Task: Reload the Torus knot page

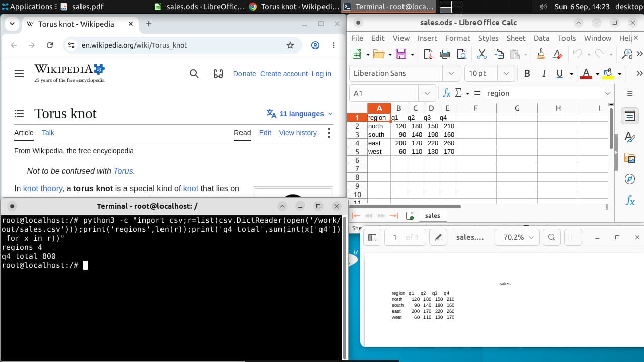Action: [x=50, y=45]
